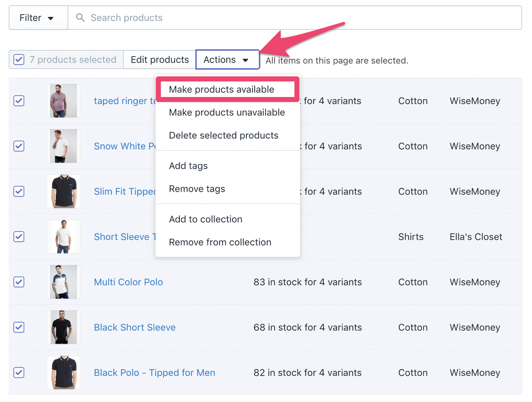Open the Filter dropdown
This screenshot has width=532, height=402.
[38, 18]
